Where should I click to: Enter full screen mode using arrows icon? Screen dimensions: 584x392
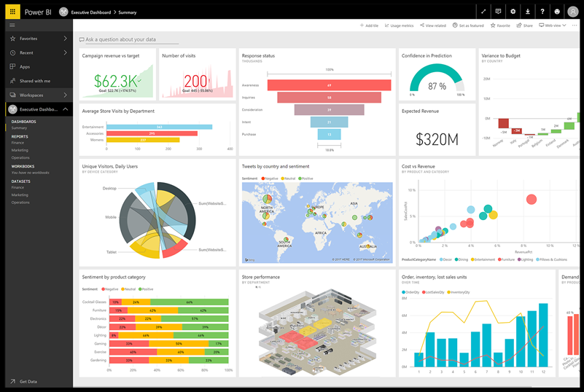(483, 12)
